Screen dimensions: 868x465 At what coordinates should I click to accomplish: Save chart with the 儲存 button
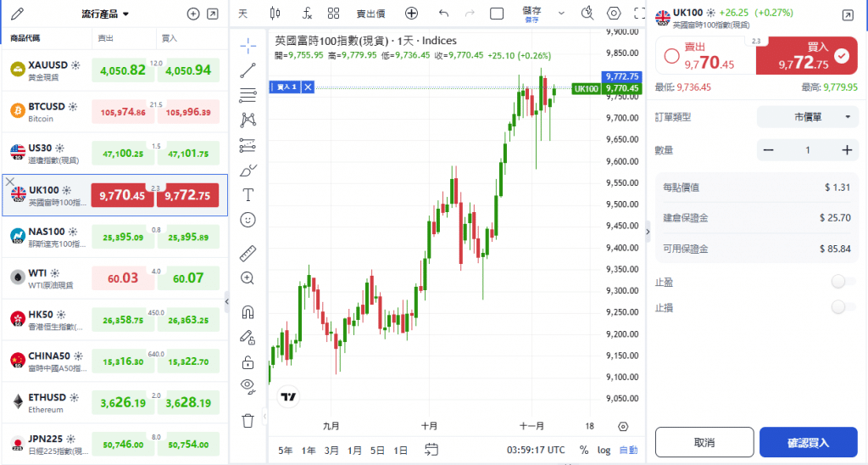[x=531, y=14]
